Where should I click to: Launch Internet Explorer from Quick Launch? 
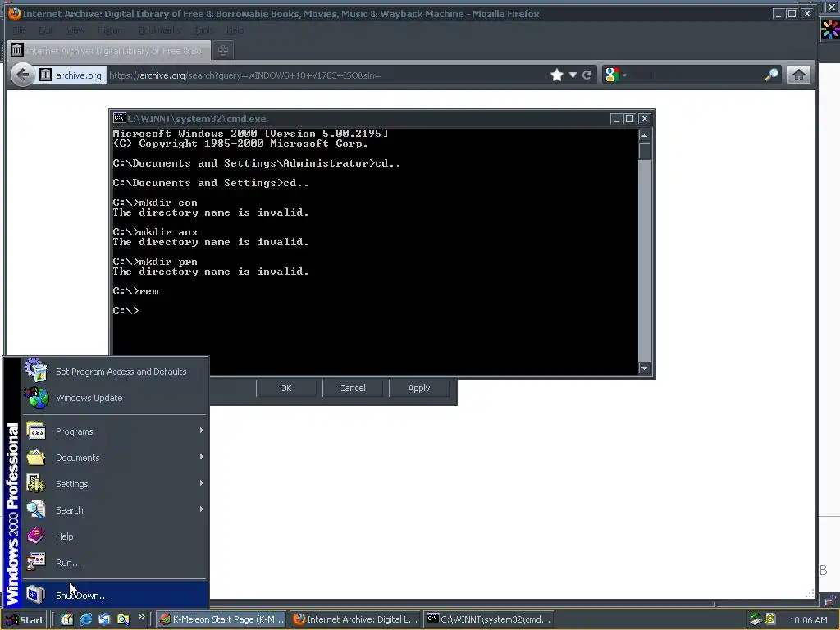(85, 619)
